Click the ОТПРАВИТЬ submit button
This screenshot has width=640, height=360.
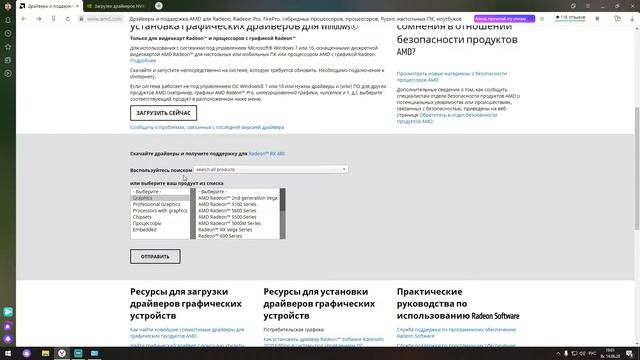point(155,257)
